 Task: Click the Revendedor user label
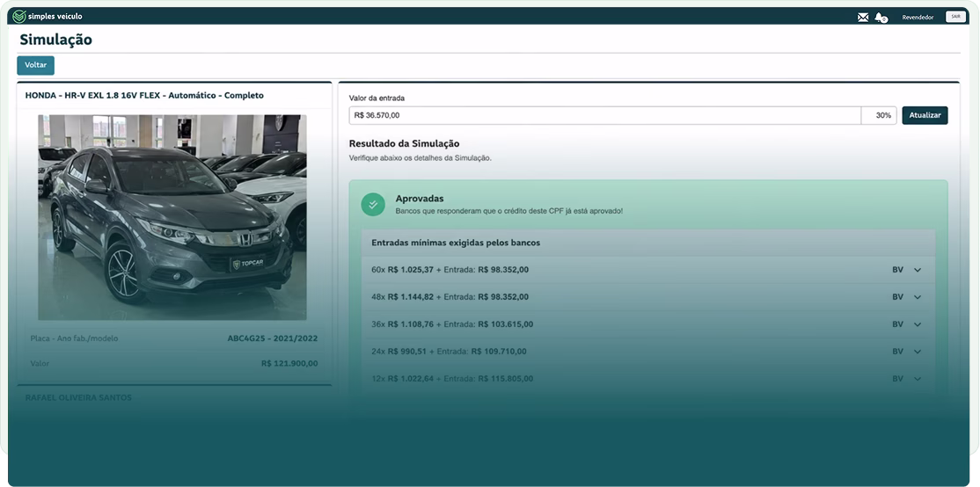(918, 18)
